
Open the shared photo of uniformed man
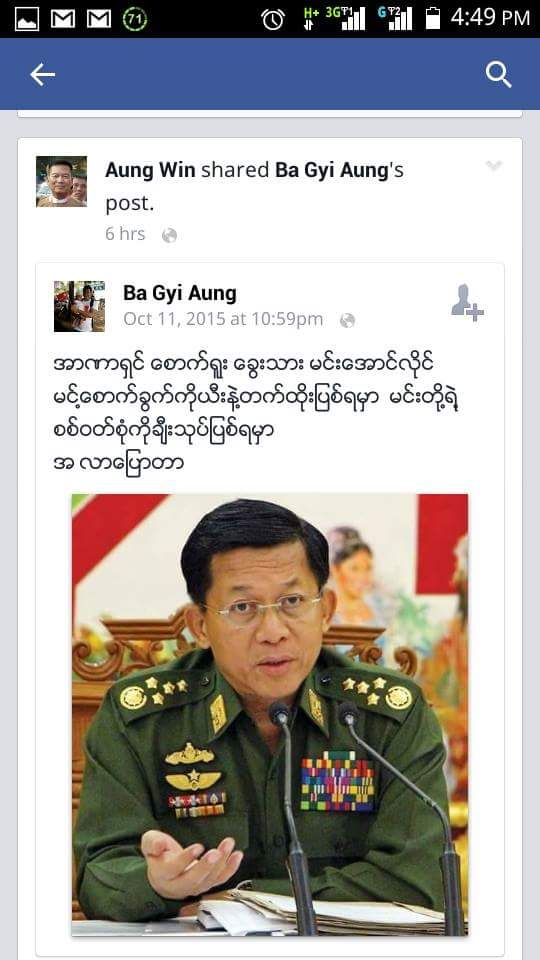(x=270, y=714)
